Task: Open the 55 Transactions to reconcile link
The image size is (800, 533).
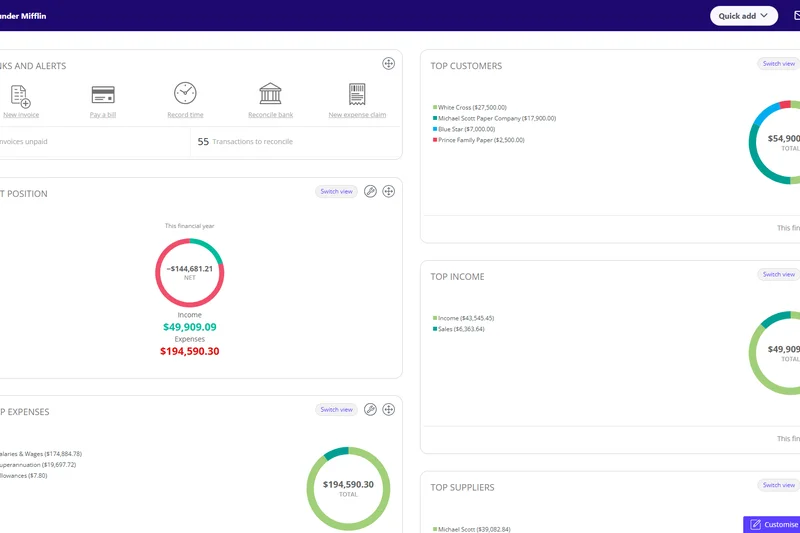Action: click(x=245, y=142)
